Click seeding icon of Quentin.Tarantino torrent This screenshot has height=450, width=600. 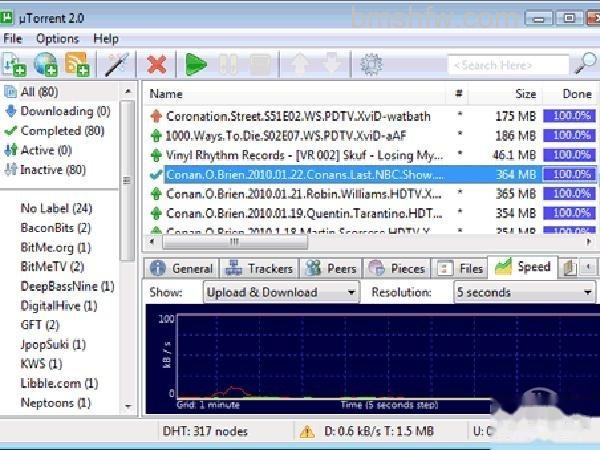click(x=156, y=213)
